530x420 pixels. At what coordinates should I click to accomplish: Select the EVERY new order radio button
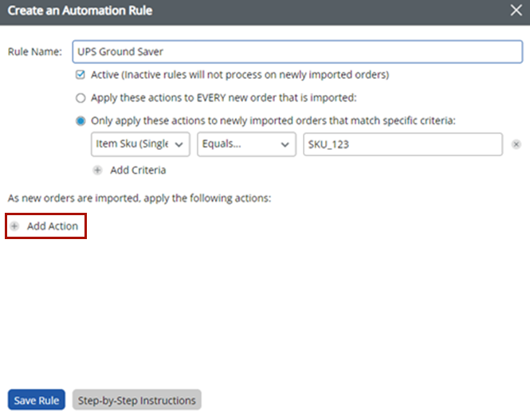tap(80, 98)
